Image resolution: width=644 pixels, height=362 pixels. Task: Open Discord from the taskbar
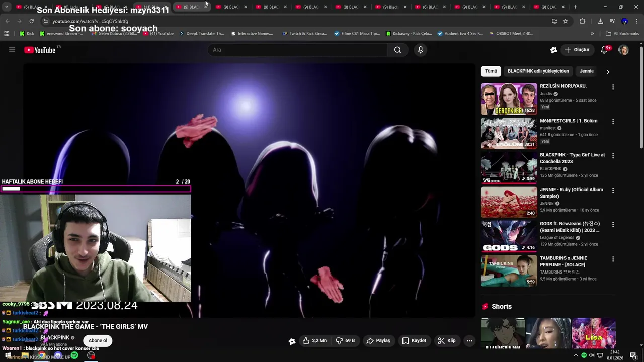pos(58,355)
